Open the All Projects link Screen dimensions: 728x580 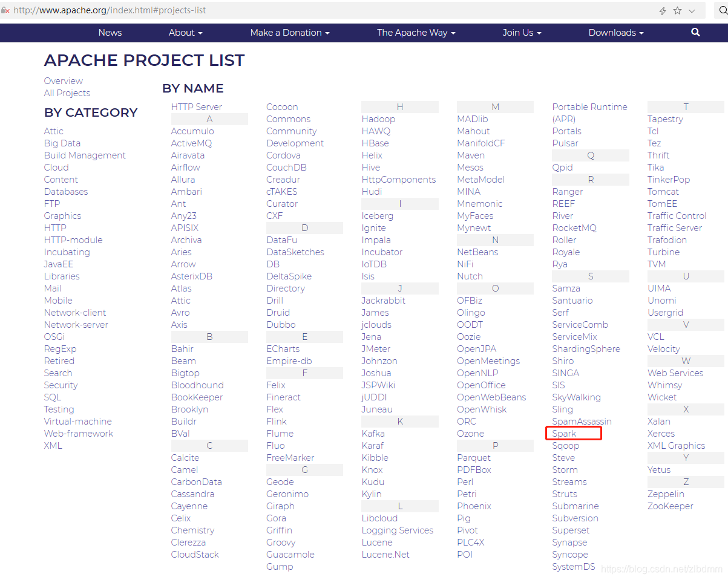click(67, 93)
